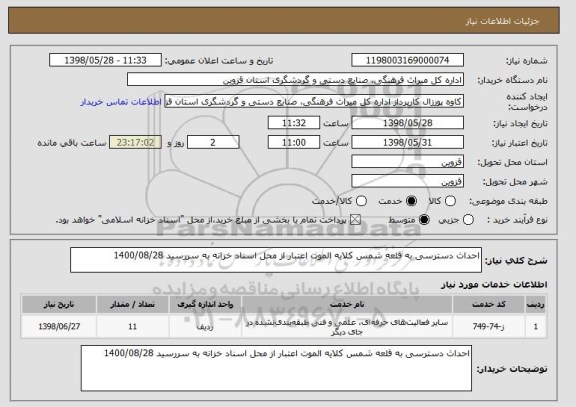Click the creation date field 1398/05/28
The width and height of the screenshot is (576, 407).
click(407, 123)
